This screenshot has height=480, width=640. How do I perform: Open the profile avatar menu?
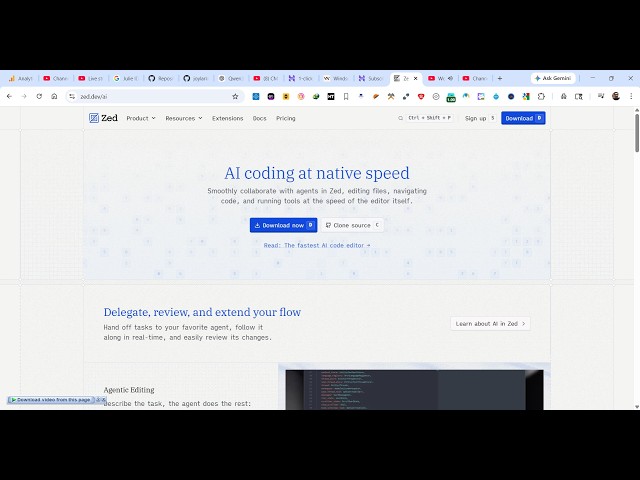[616, 96]
